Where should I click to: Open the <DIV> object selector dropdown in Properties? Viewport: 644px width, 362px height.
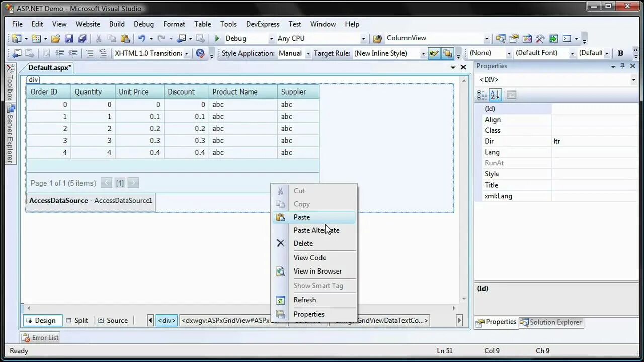[633, 80]
